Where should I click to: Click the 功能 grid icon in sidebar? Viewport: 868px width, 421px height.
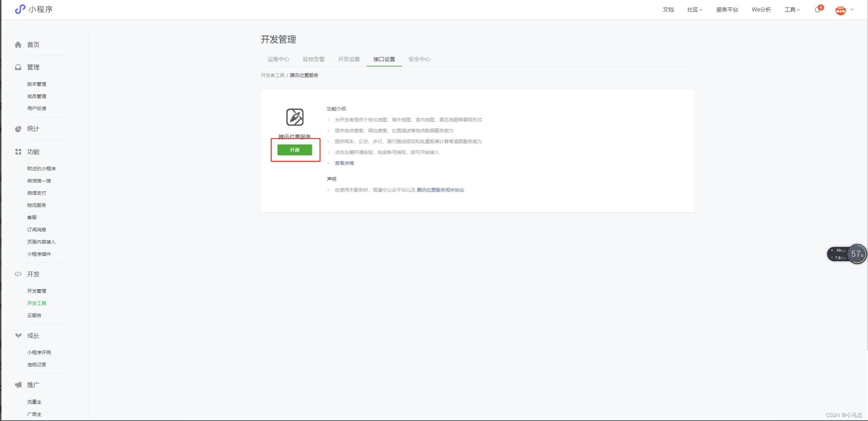click(18, 152)
